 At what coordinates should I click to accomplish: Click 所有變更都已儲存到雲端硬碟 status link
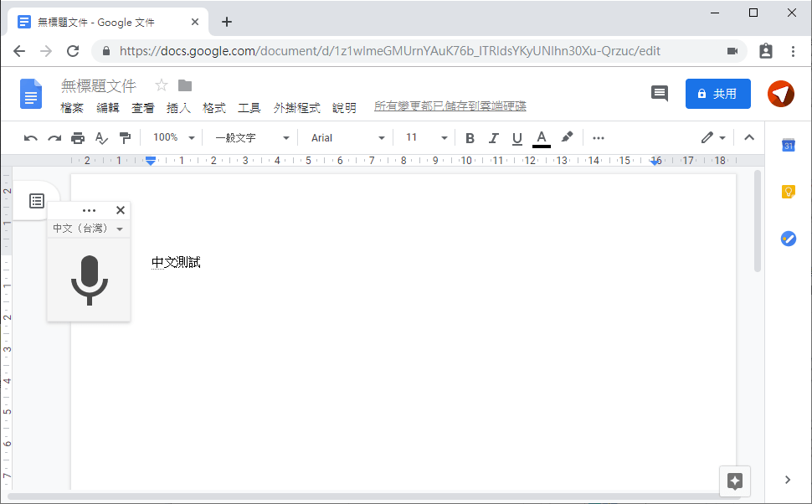click(450, 106)
